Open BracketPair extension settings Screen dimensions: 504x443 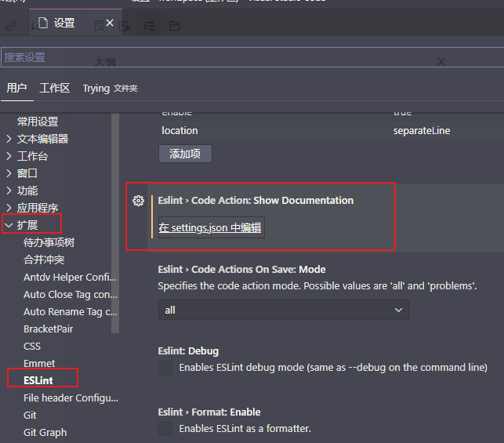(x=49, y=329)
